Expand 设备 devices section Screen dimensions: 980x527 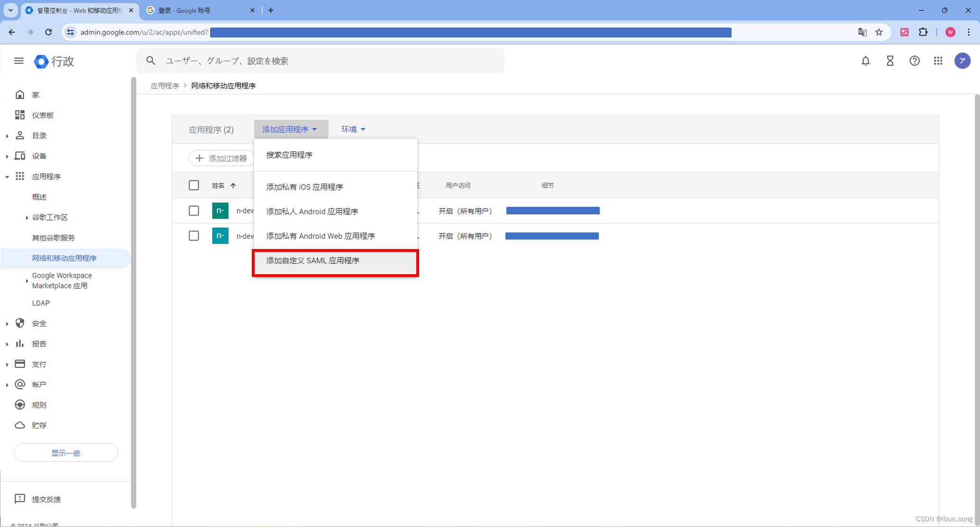click(7, 156)
